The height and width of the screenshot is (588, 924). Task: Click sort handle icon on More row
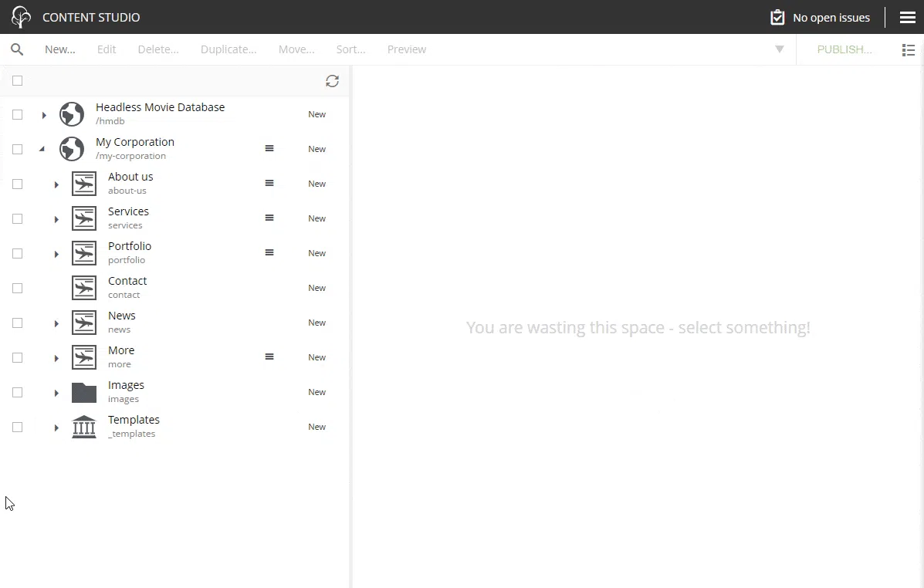(269, 357)
